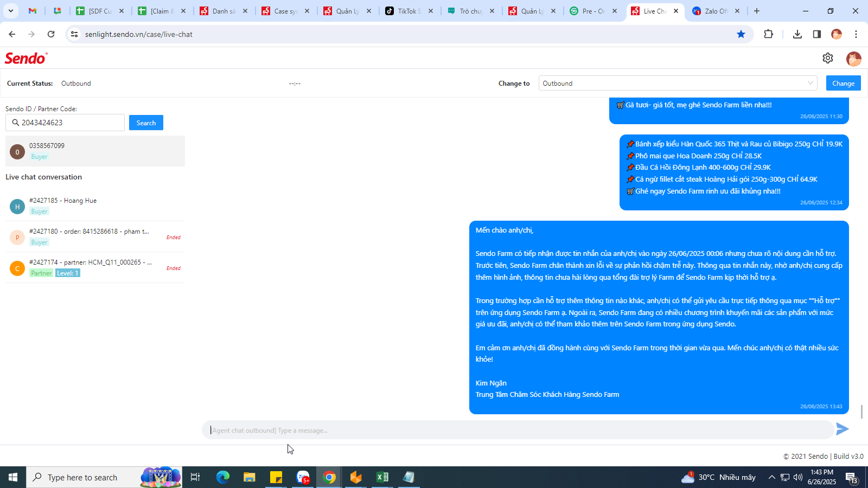
Task: Switch to Excel on the taskbar
Action: coord(382,477)
